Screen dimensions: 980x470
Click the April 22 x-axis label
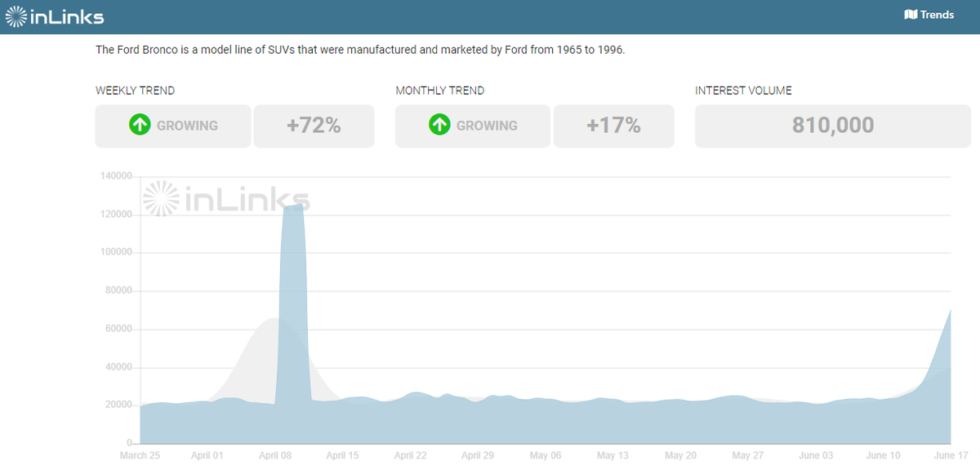[410, 455]
